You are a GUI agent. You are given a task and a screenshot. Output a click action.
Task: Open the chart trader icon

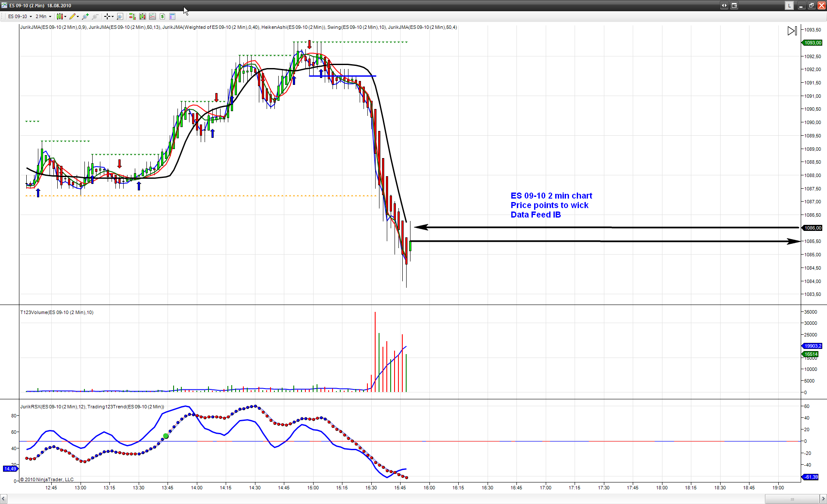click(x=132, y=16)
